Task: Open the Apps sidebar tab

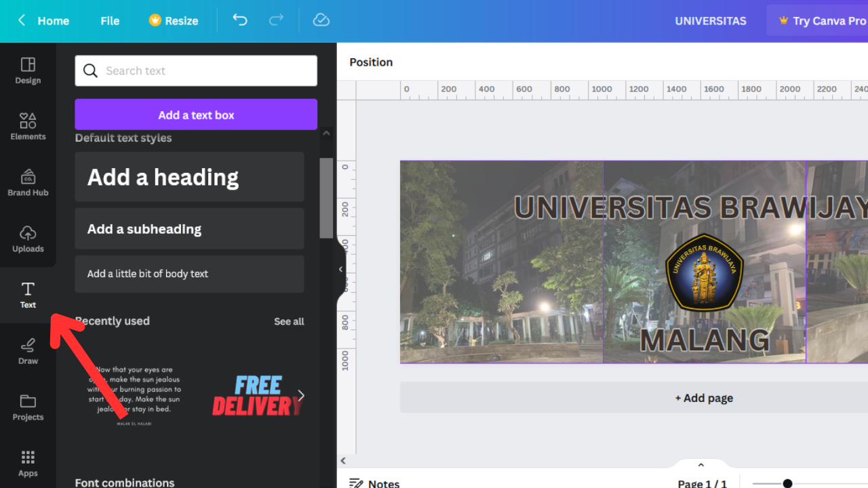Action: pyautogui.click(x=28, y=464)
